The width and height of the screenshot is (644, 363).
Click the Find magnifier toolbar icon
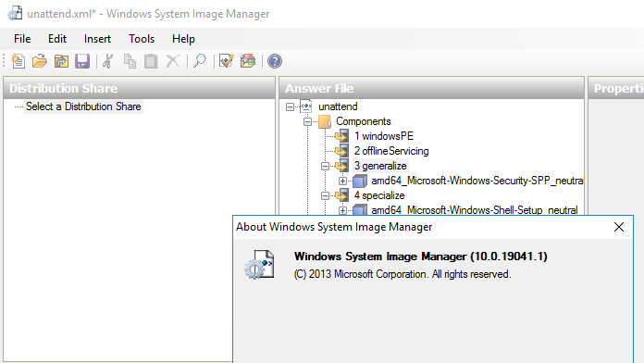click(x=200, y=61)
